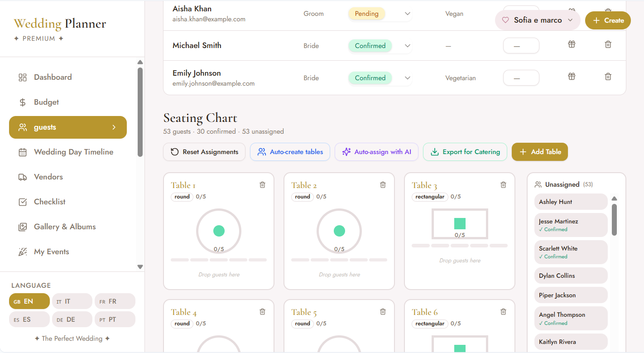Click Export for Catering
The height and width of the screenshot is (353, 644).
pyautogui.click(x=465, y=152)
